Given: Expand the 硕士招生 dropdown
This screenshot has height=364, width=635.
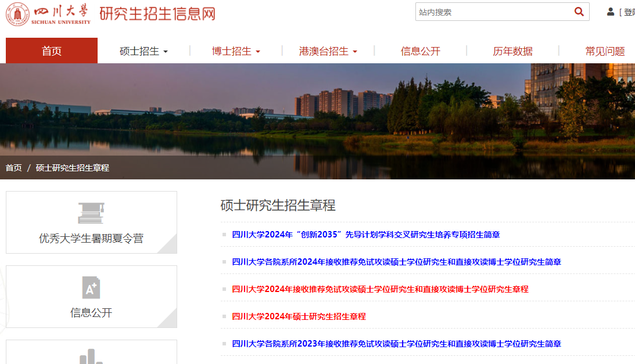Looking at the screenshot, I should tap(142, 51).
